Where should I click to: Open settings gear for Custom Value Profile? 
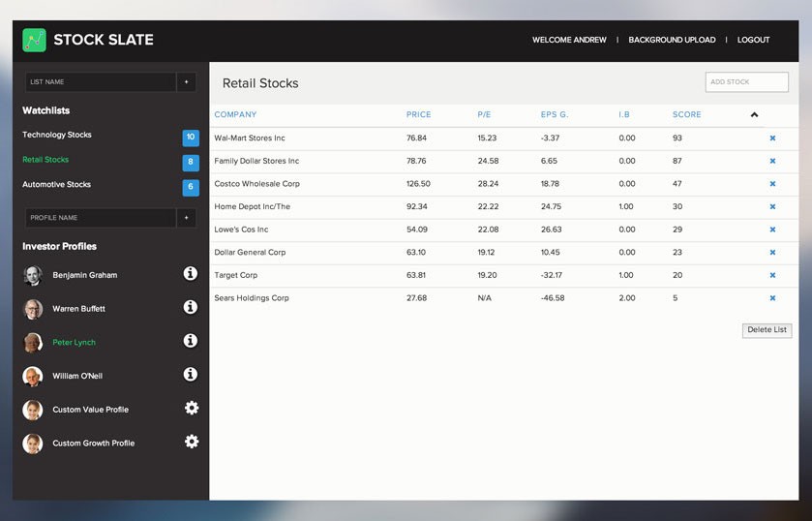[x=192, y=408]
